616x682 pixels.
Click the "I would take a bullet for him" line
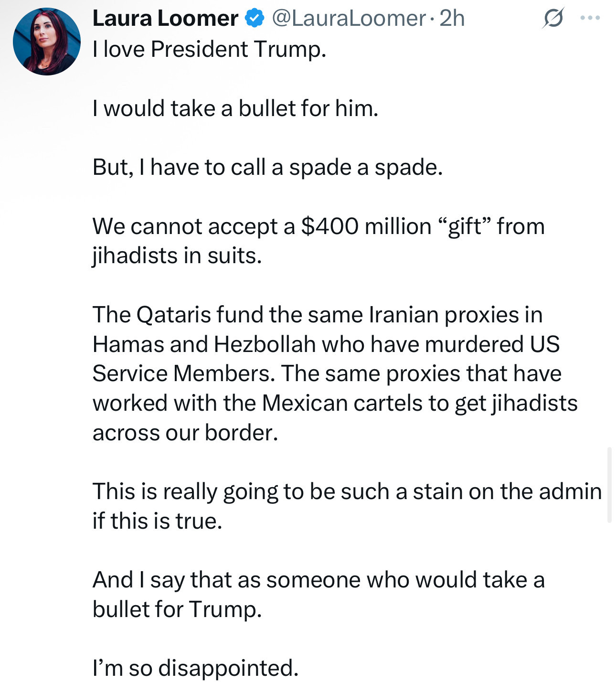pos(235,108)
